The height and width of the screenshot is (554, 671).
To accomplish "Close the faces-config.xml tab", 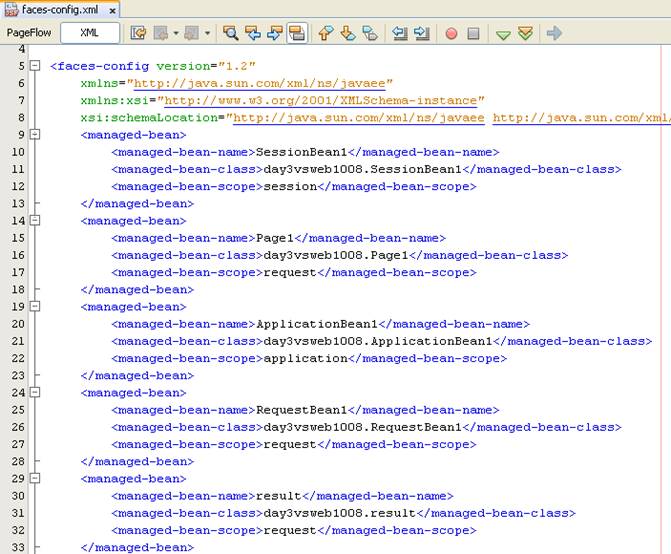I will pos(112,11).
